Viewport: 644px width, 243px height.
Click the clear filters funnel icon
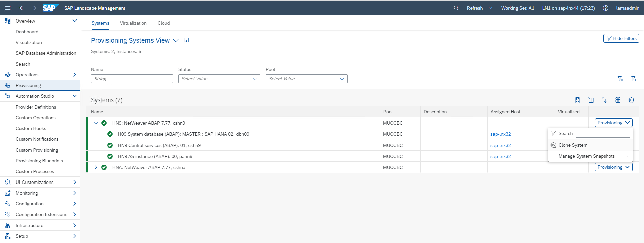pyautogui.click(x=620, y=79)
